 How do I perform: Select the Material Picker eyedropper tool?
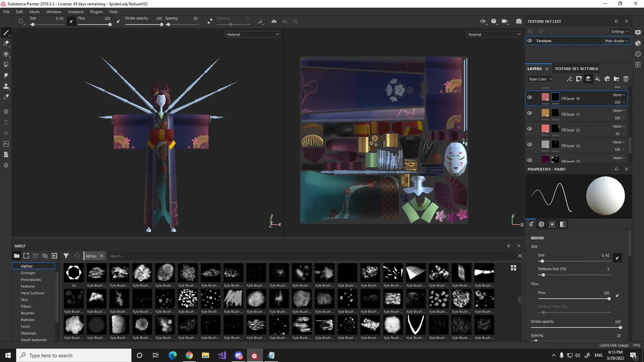click(6, 97)
